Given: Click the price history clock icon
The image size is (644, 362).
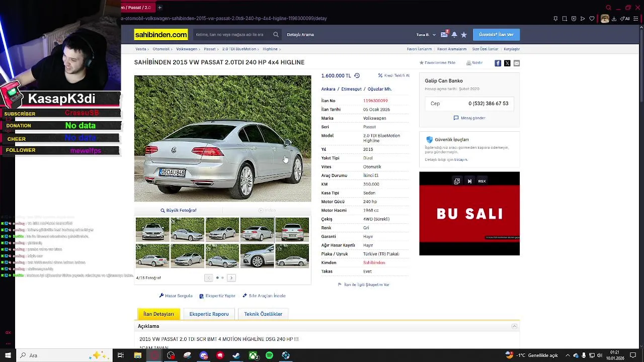Looking at the screenshot, I should [357, 75].
